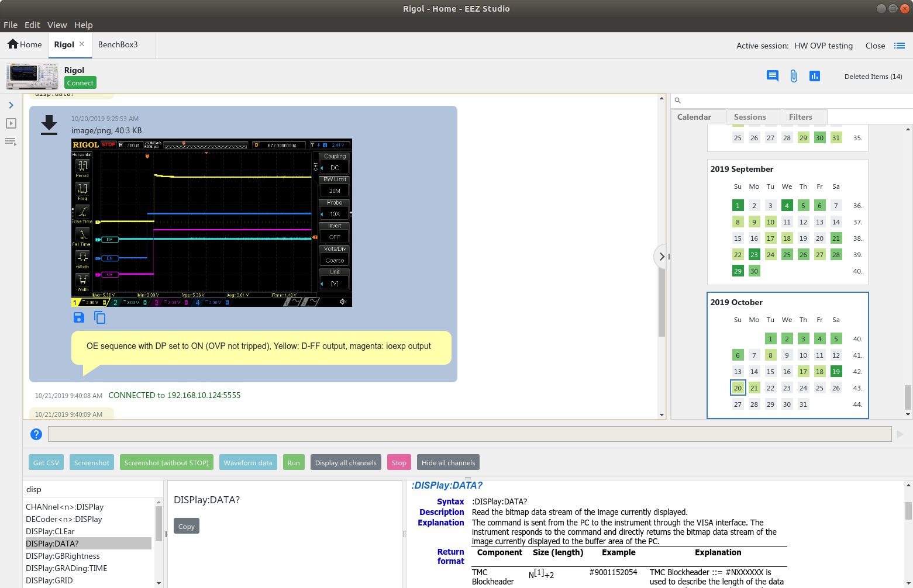Collapse the right calendar panel arrow
Viewport: 913px width, 588px height.
coord(662,256)
